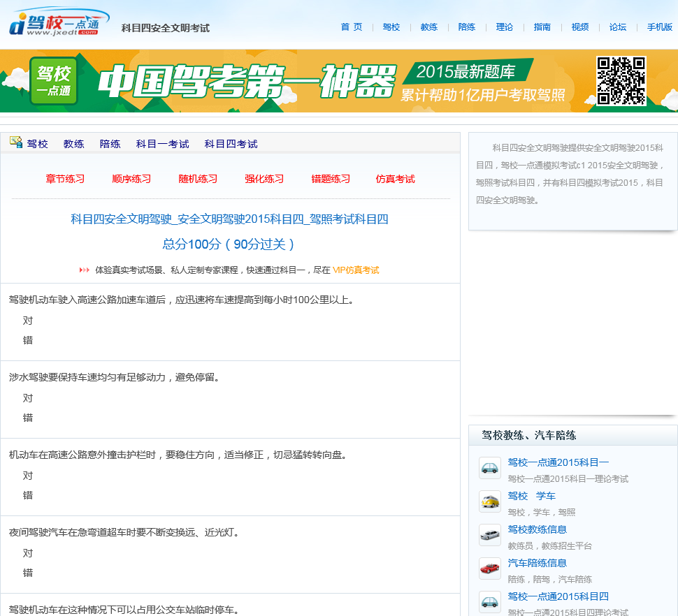Answer 对 for the 高速公路加速车道 question

click(x=28, y=321)
